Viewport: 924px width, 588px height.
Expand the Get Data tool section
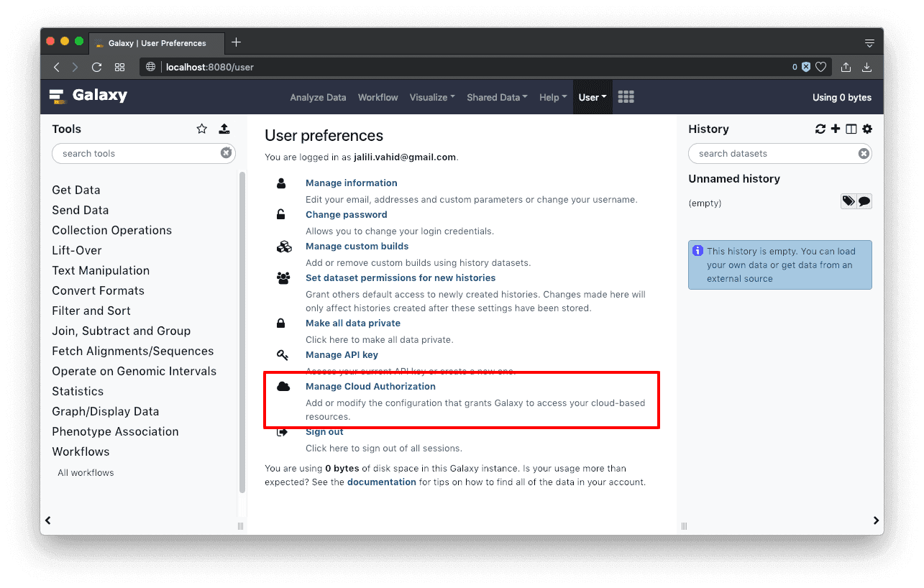point(76,190)
